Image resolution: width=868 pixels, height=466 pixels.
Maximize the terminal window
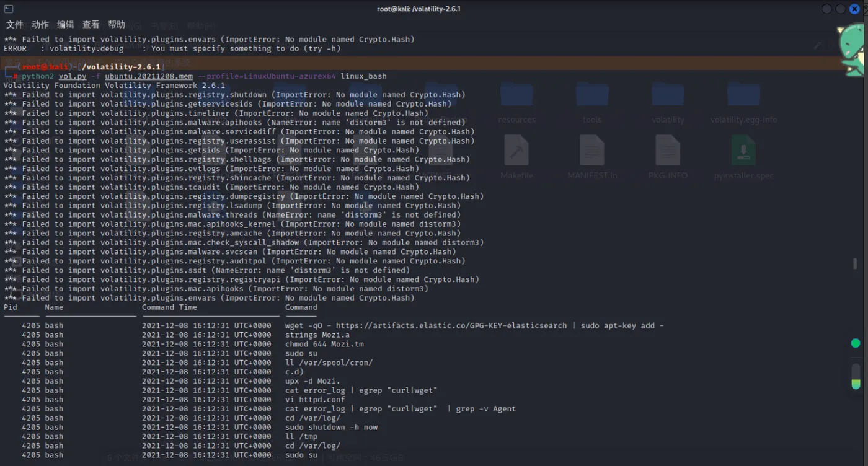[841, 9]
